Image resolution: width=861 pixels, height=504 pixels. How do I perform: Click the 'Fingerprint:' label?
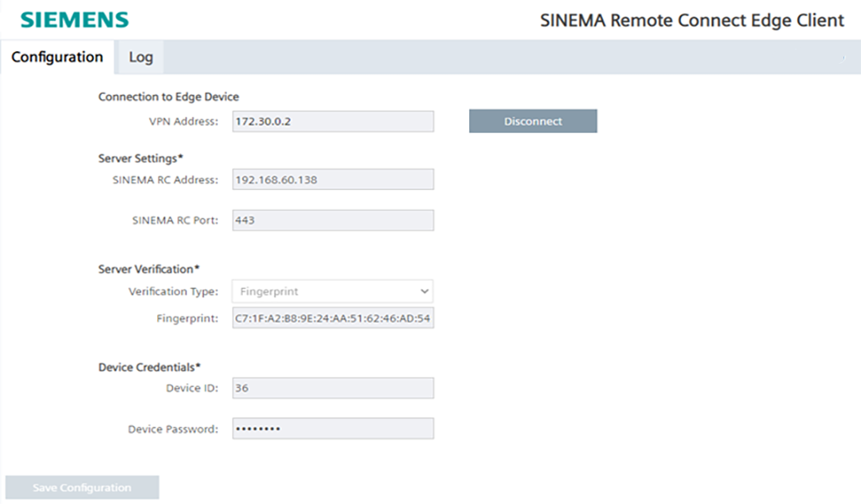point(188,318)
